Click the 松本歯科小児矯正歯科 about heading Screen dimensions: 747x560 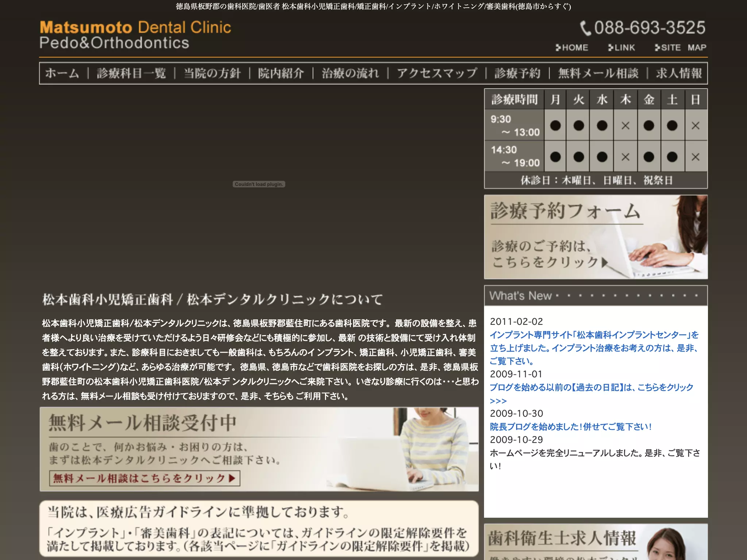click(x=213, y=299)
